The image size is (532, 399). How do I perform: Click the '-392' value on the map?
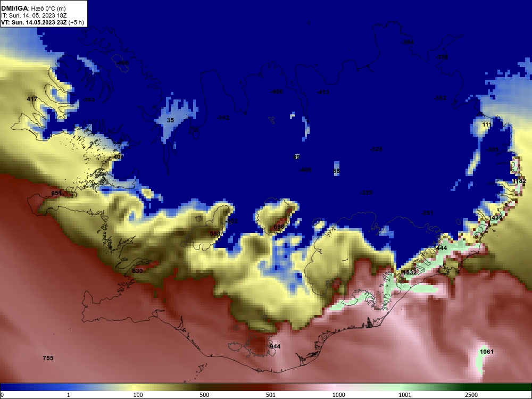(x=223, y=118)
